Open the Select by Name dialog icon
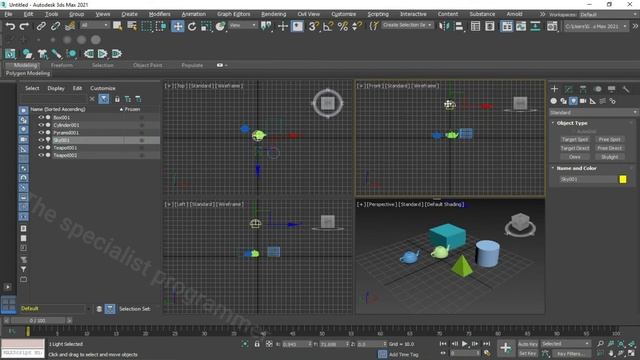Screen dimensions: 640x360 pos(132,27)
